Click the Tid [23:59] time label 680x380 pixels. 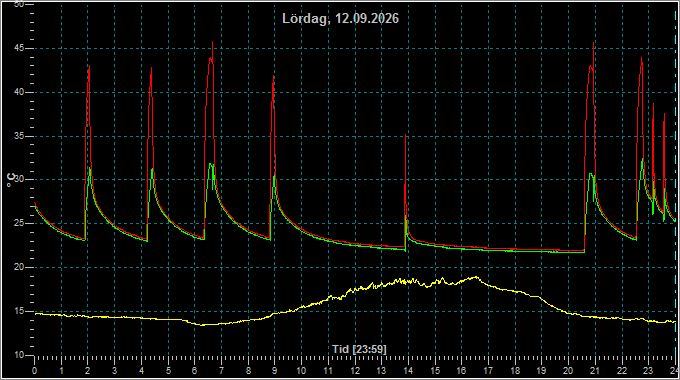(360, 349)
